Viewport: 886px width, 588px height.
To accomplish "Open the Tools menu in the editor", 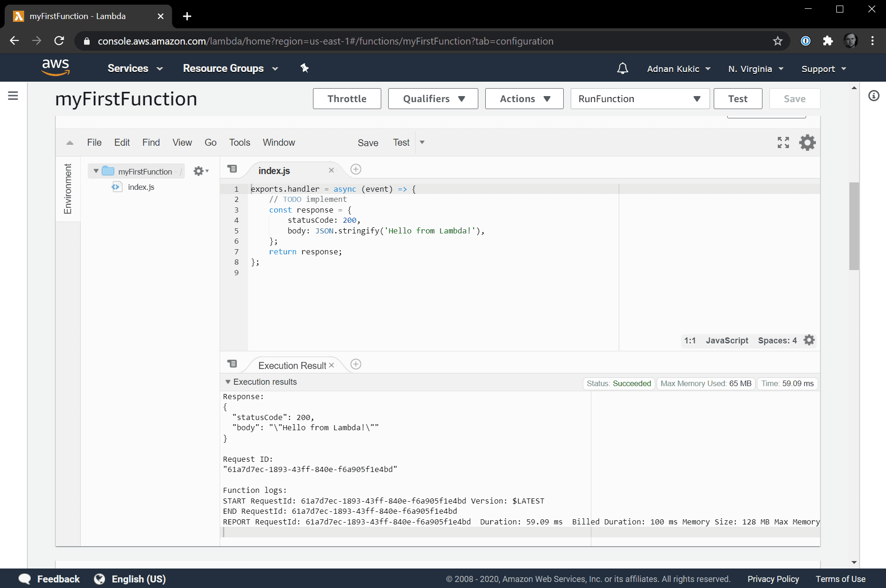I will click(x=239, y=142).
